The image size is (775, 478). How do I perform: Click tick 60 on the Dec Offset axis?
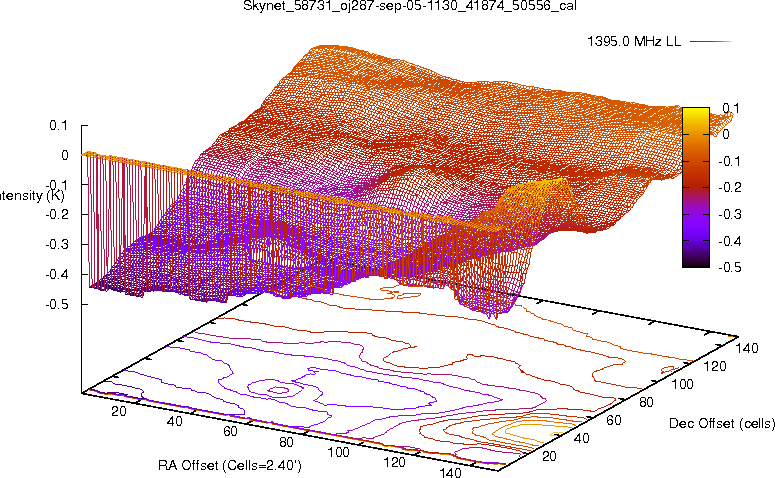point(614,420)
